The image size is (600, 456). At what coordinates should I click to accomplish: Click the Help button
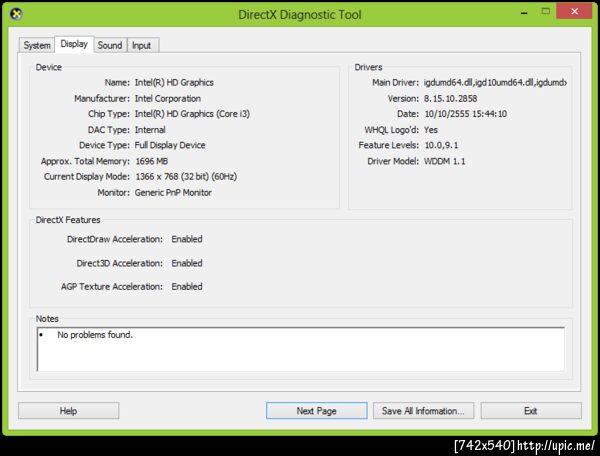(68, 411)
